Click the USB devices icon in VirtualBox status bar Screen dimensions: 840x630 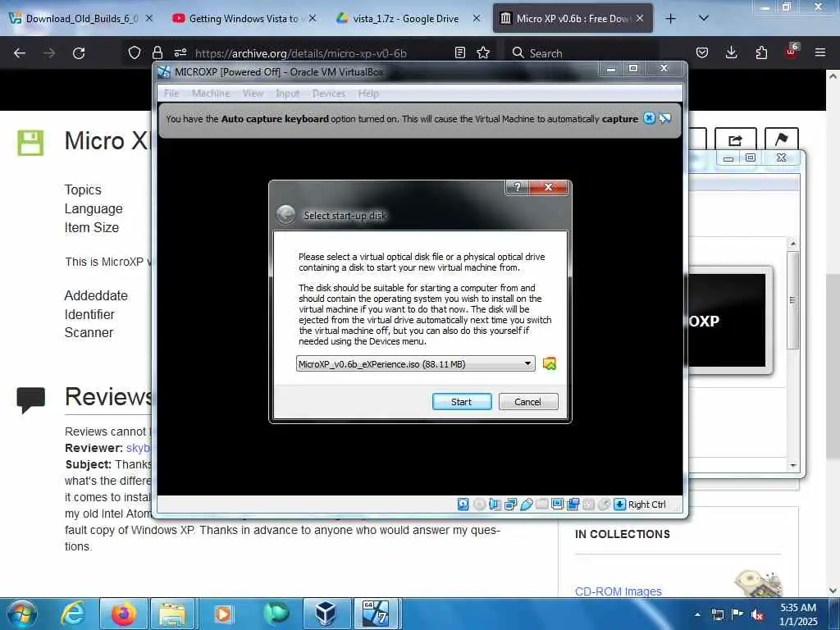point(526,504)
